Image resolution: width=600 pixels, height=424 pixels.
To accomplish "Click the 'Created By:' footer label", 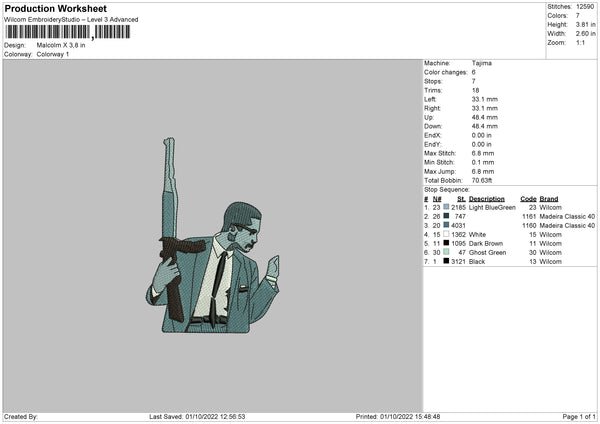I will (x=21, y=417).
